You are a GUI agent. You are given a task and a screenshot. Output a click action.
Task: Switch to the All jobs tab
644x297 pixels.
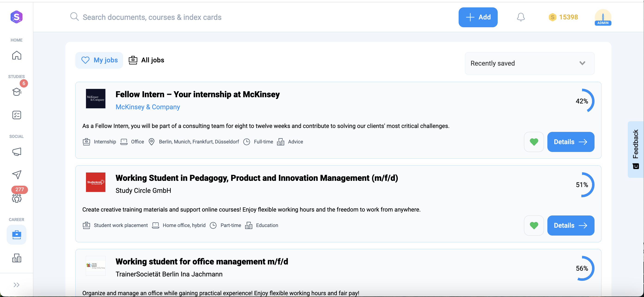tap(147, 60)
